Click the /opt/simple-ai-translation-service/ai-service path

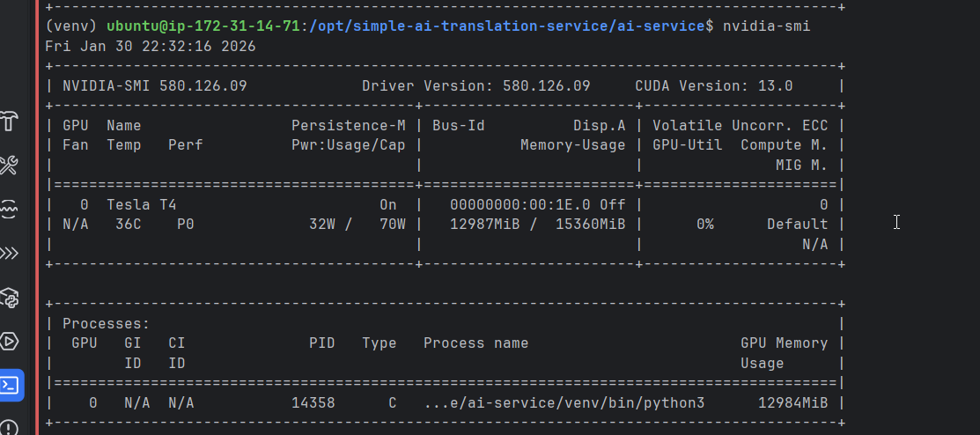(x=505, y=26)
